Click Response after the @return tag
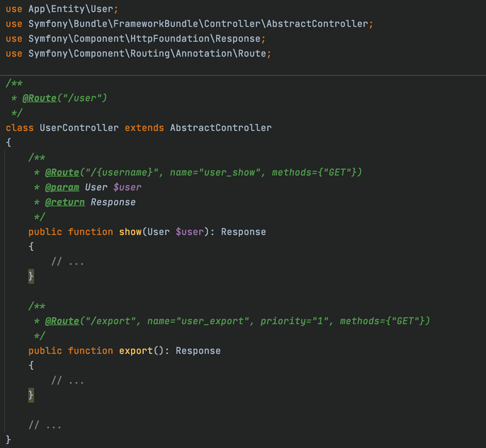The height and width of the screenshot is (448, 486). coord(113,202)
